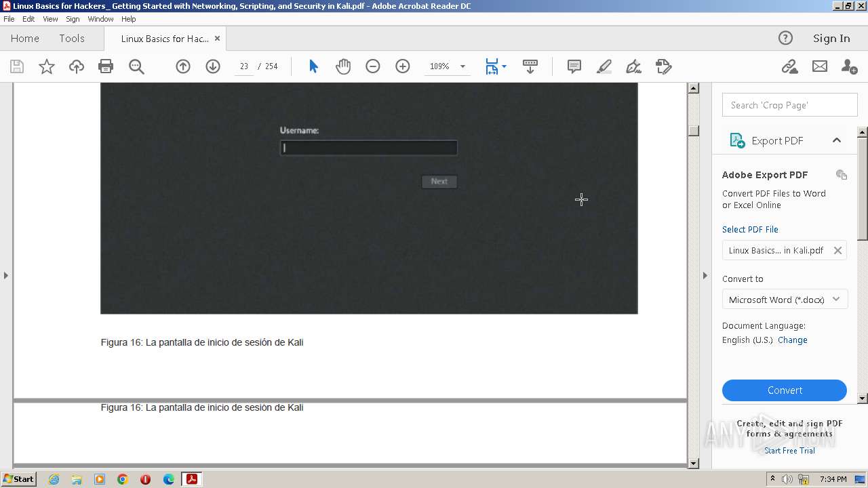Remove selected PDF file with X
Screen dimensions: 868x488
[837, 251]
